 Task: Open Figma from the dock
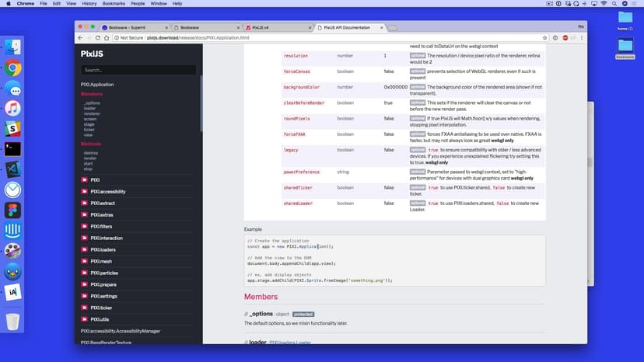(12, 210)
